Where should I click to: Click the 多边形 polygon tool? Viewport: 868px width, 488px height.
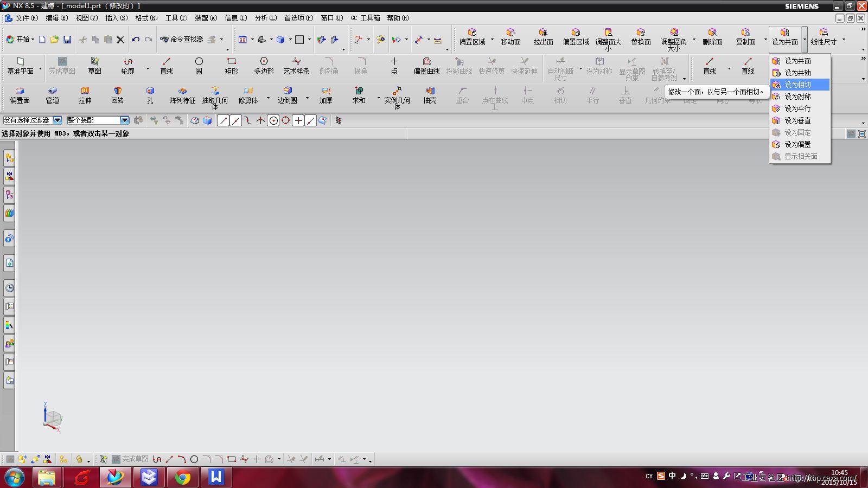(264, 66)
